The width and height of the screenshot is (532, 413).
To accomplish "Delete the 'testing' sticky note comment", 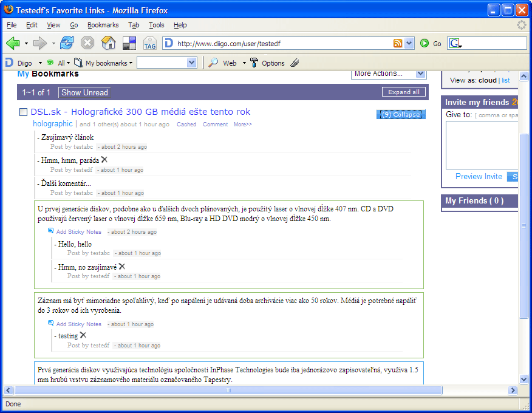I will tap(83, 335).
